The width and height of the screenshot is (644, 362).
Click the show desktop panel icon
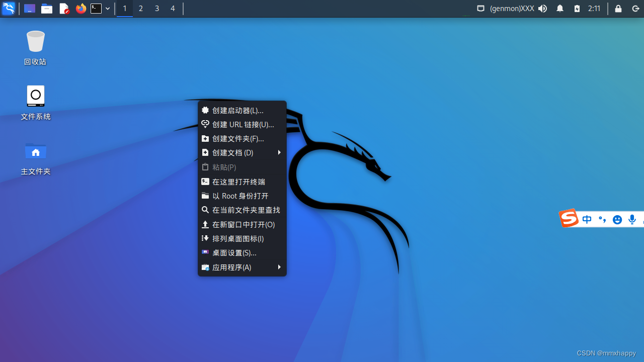point(30,9)
